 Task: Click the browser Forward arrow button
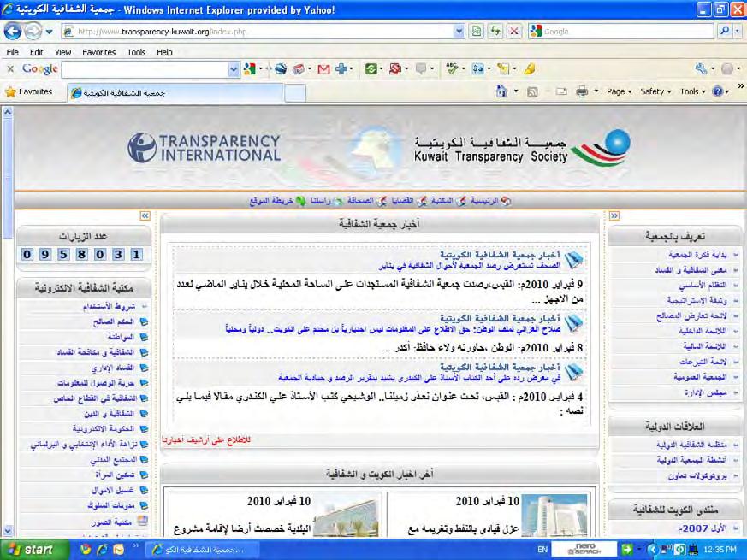[x=33, y=32]
